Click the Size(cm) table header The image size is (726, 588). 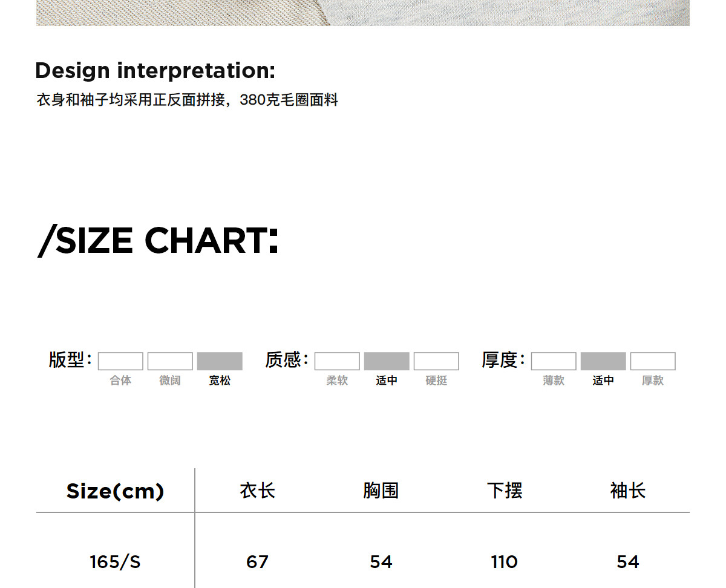(115, 491)
